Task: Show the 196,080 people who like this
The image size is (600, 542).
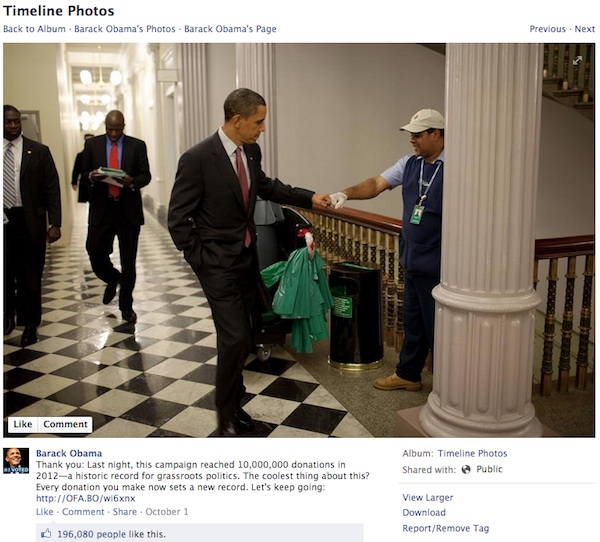Action: point(92,534)
